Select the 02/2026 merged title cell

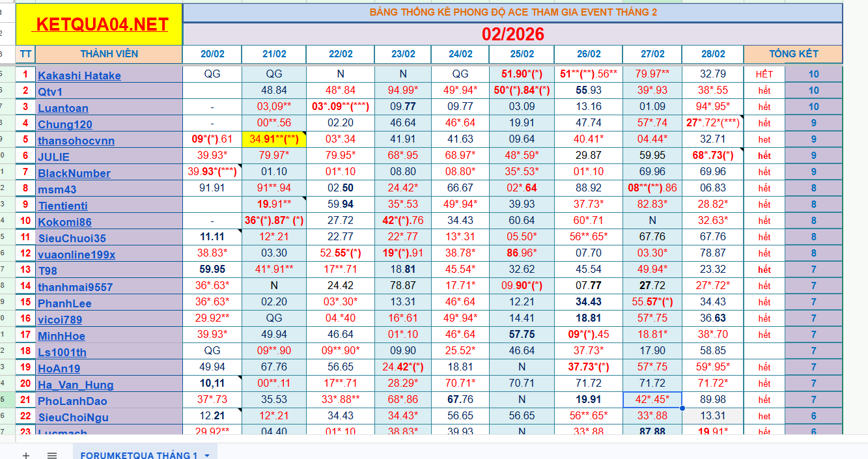[x=512, y=34]
